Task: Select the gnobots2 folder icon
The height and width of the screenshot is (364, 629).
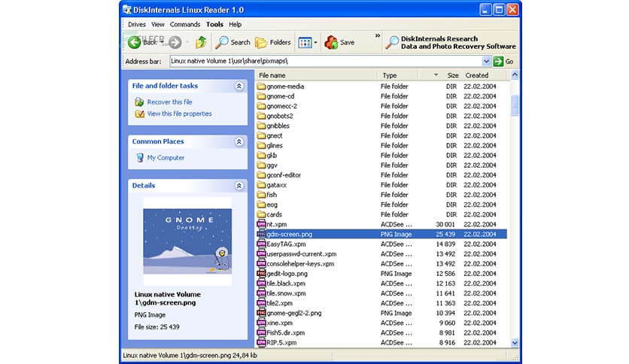Action: [x=261, y=116]
